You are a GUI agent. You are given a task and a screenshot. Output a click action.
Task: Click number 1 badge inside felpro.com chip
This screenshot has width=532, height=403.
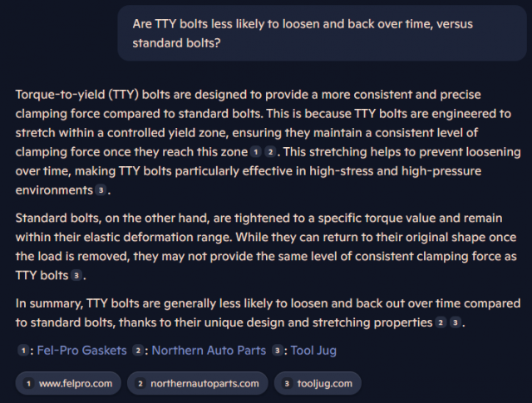pyautogui.click(x=29, y=384)
